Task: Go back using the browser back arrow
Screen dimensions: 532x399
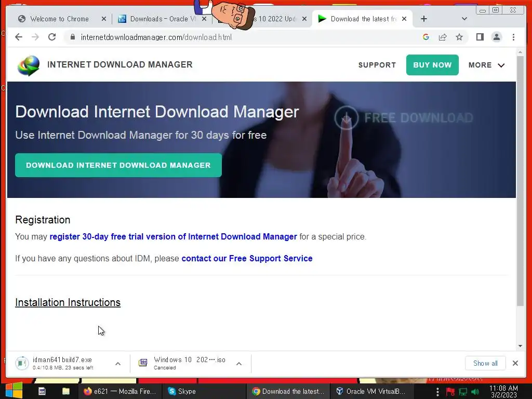Action: tap(19, 37)
